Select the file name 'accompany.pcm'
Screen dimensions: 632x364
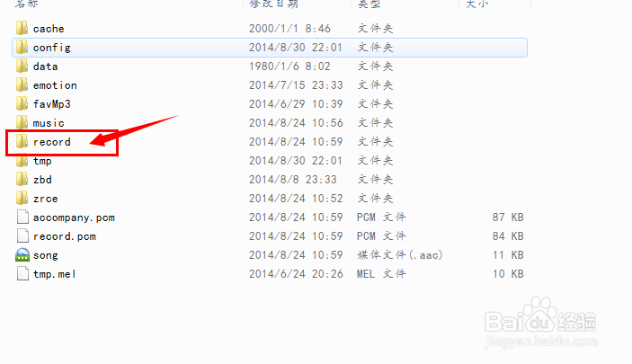click(x=74, y=218)
